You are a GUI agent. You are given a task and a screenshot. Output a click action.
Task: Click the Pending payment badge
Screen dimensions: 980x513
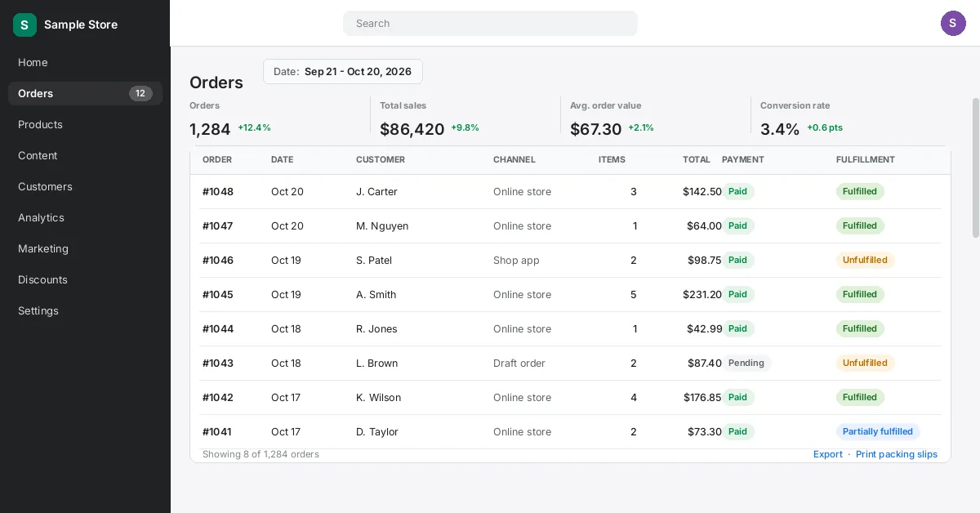point(746,363)
